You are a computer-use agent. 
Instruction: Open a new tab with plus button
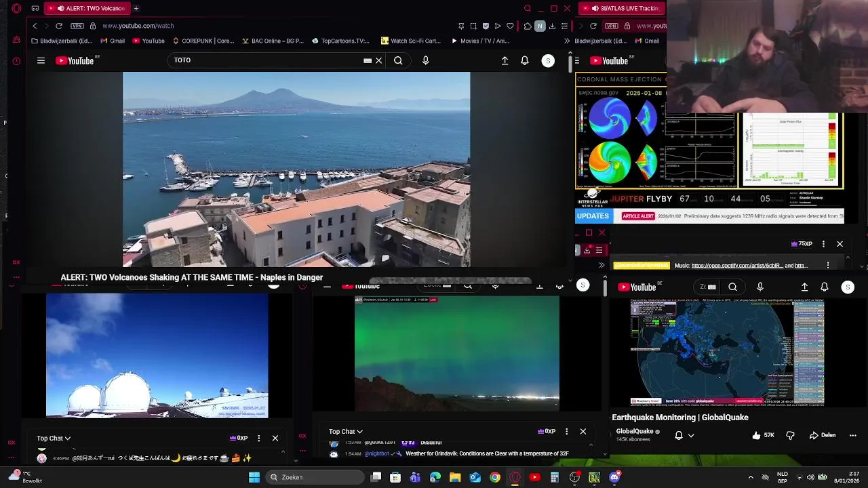[136, 8]
